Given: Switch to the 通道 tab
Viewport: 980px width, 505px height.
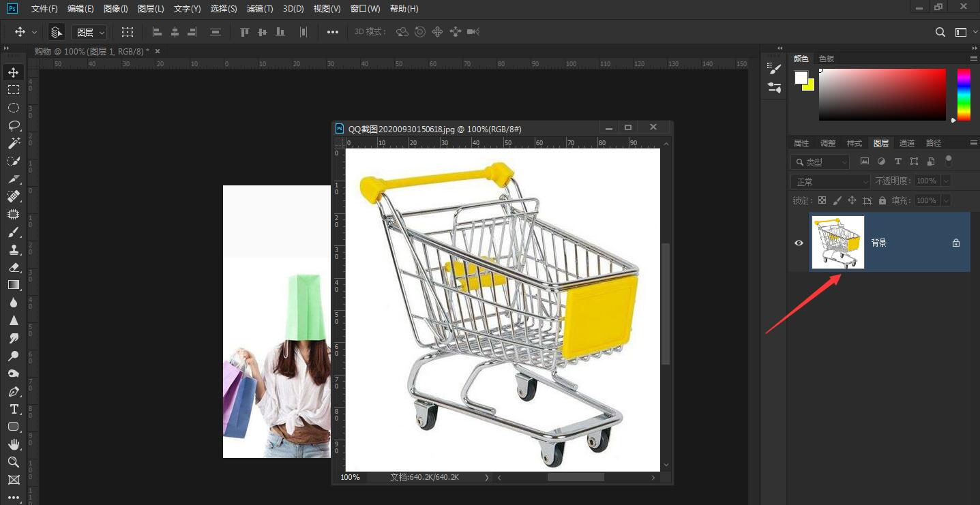Looking at the screenshot, I should tap(907, 143).
